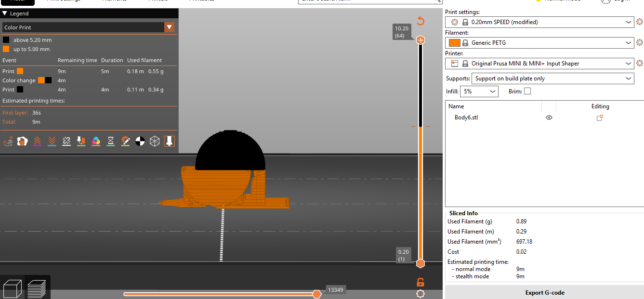
Task: Open the Color Print view type dropdown
Action: coord(88,27)
